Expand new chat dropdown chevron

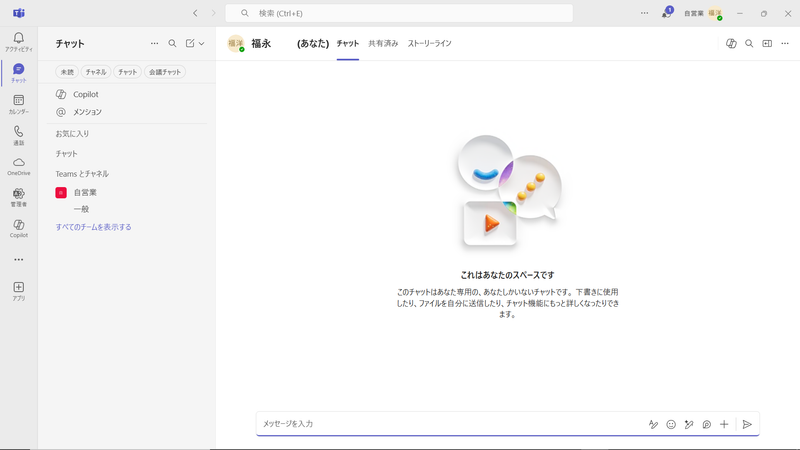(x=202, y=44)
